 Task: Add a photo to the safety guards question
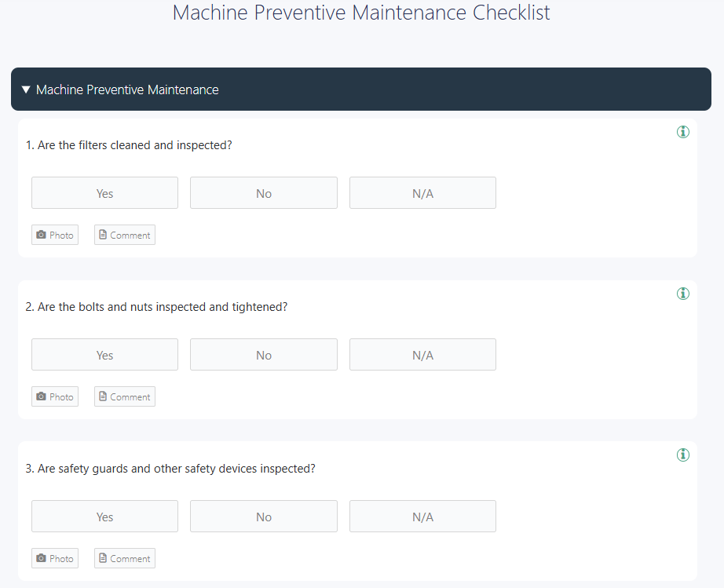55,558
